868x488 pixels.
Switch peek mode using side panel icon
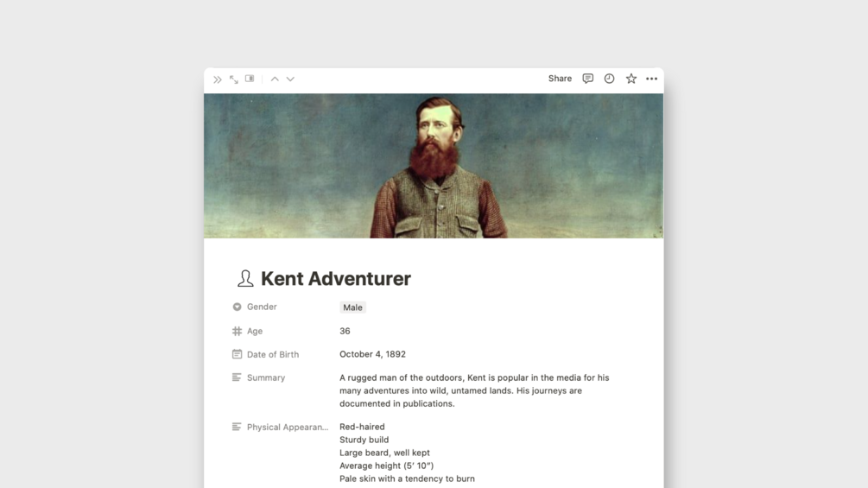250,79
